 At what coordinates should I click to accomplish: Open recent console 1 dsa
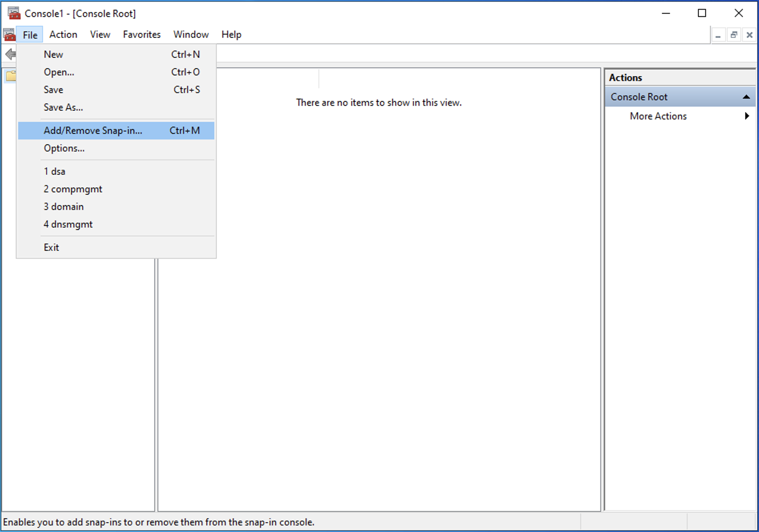tap(54, 171)
